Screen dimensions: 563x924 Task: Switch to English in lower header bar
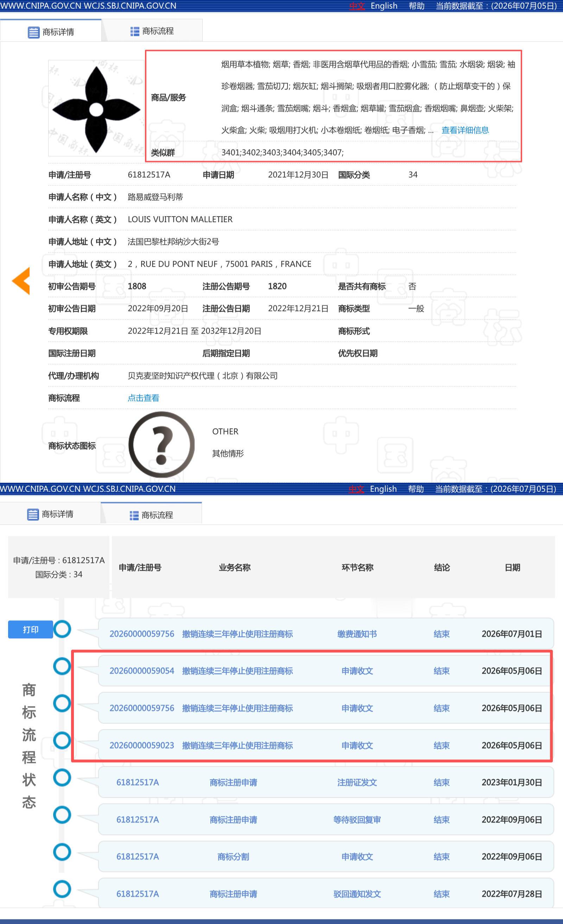click(x=383, y=489)
